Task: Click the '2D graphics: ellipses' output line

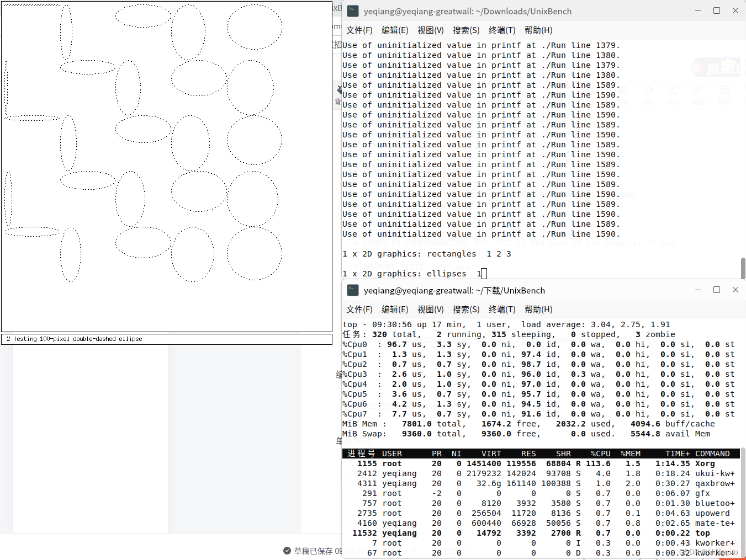Action: tap(412, 274)
